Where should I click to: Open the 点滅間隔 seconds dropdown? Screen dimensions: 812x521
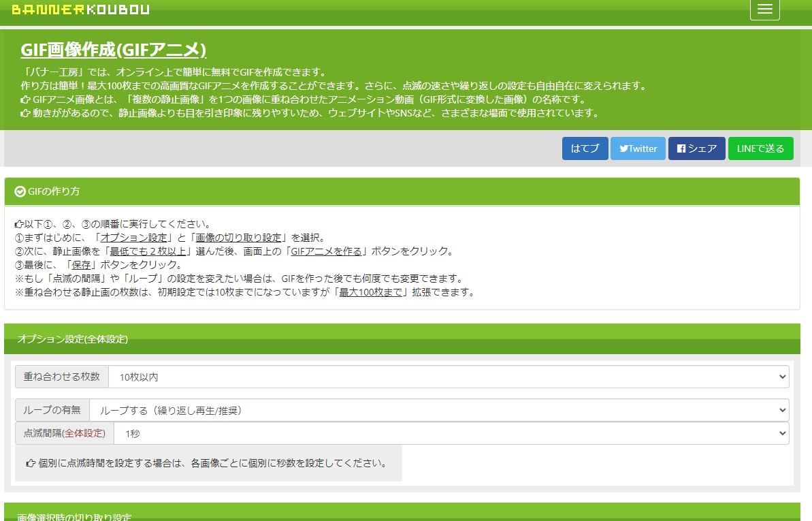[451, 433]
